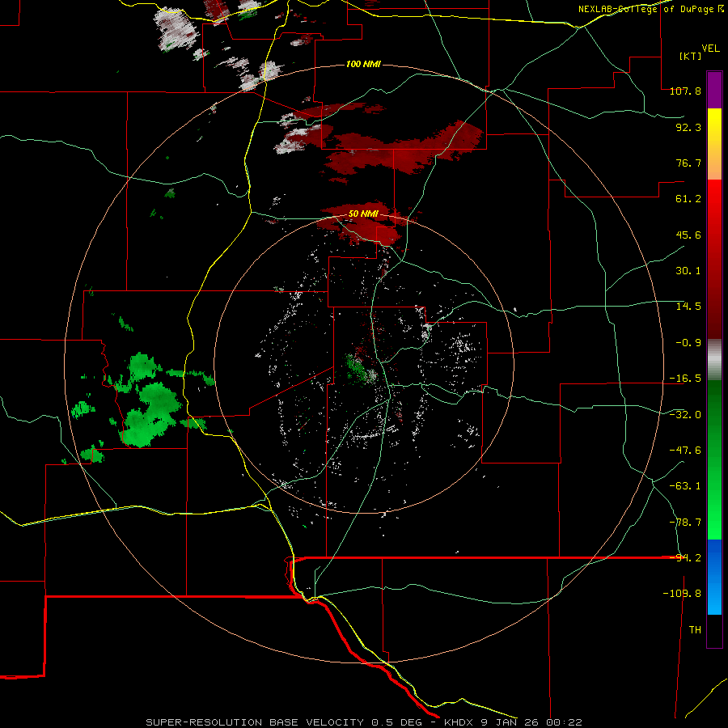728x728 pixels.
Task: Click the -63.1 velocity scale value
Action: click(685, 486)
